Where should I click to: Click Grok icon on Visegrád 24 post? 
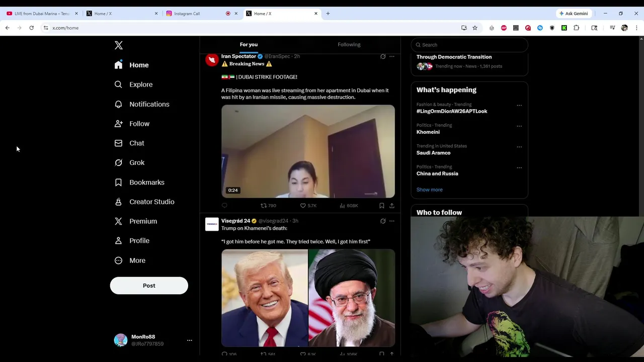click(x=383, y=221)
